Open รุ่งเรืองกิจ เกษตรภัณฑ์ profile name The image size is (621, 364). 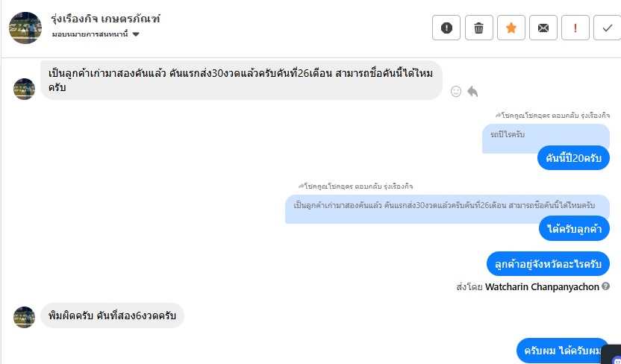click(x=105, y=19)
